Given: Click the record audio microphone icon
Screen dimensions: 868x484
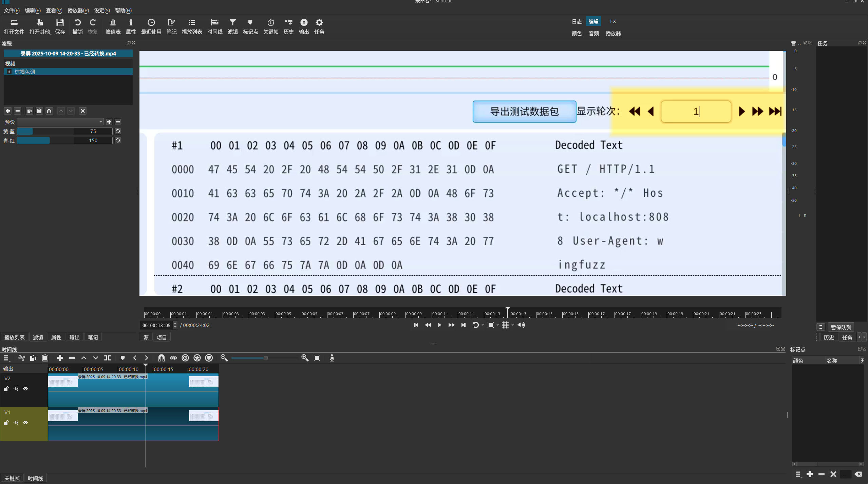Looking at the screenshot, I should 332,358.
